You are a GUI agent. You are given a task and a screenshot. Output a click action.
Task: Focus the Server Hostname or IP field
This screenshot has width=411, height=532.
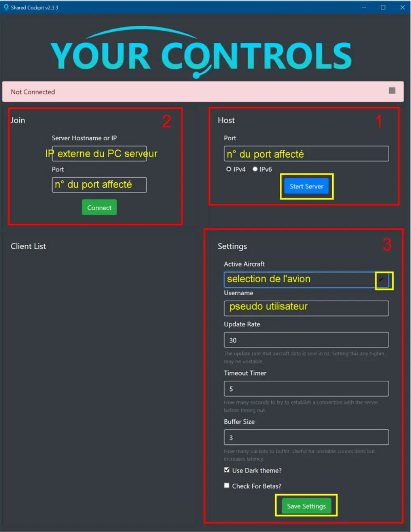point(99,154)
